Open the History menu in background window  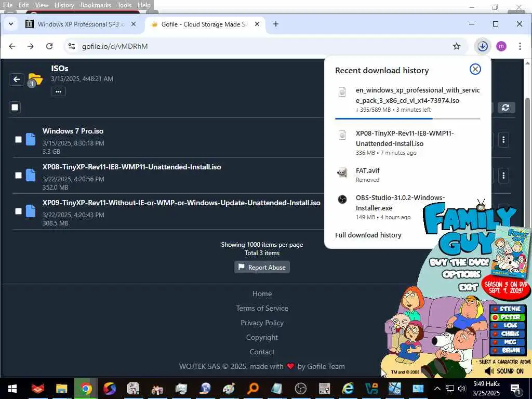point(64,5)
